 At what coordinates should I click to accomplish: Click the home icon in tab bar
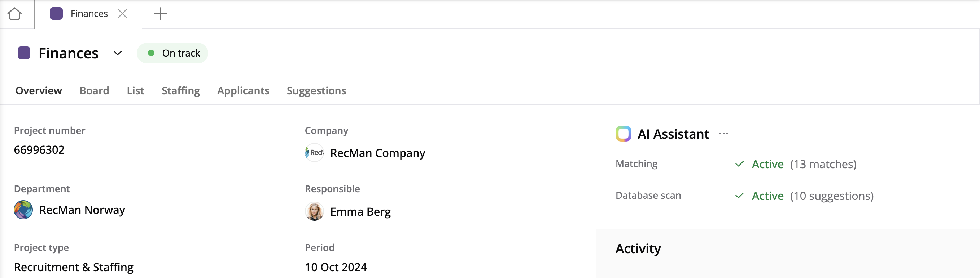pyautogui.click(x=15, y=14)
